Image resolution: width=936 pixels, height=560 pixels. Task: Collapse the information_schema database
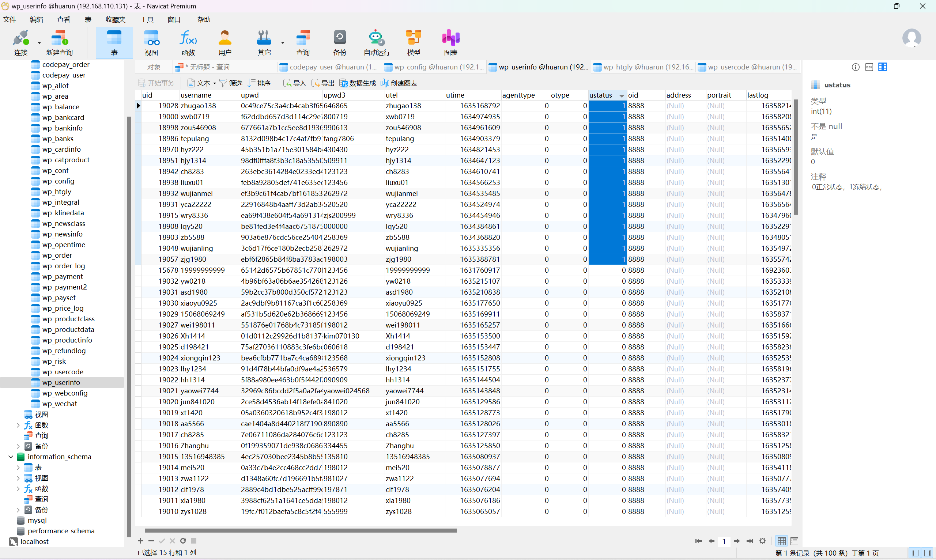pyautogui.click(x=11, y=457)
